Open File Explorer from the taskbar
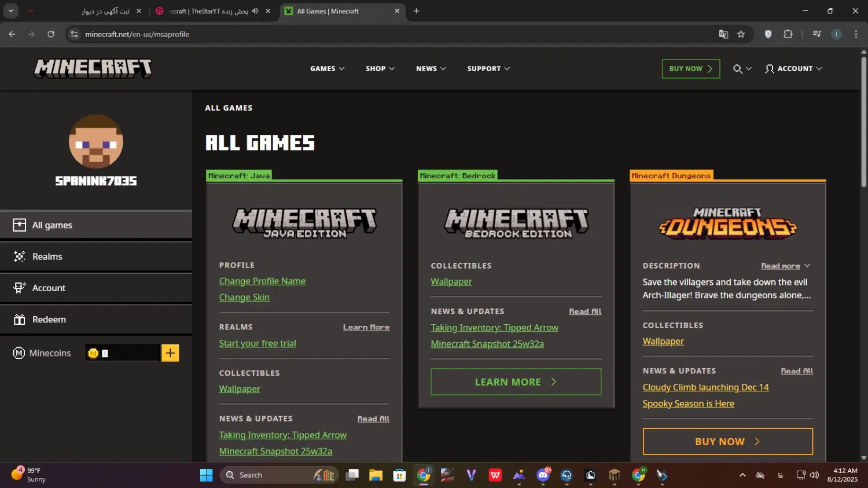The width and height of the screenshot is (868, 488). [x=376, y=475]
